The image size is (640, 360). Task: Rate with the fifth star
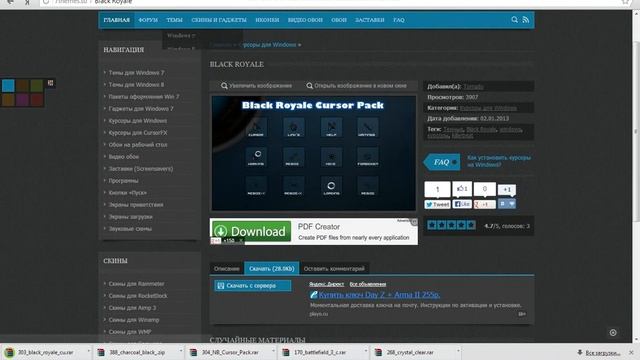(x=471, y=225)
